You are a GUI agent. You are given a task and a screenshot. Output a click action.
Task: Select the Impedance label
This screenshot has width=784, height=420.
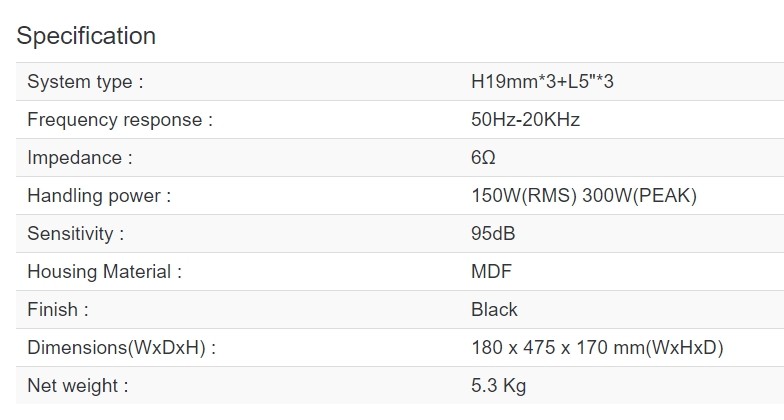click(x=79, y=158)
